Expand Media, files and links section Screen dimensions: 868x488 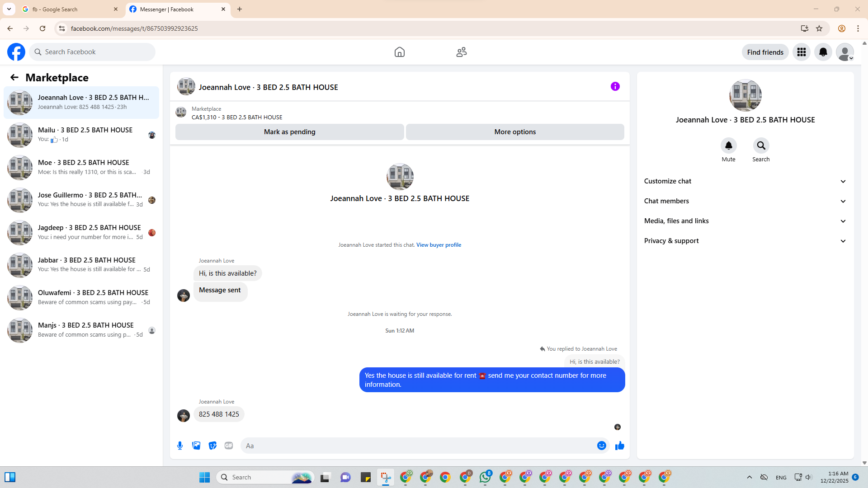pyautogui.click(x=745, y=221)
